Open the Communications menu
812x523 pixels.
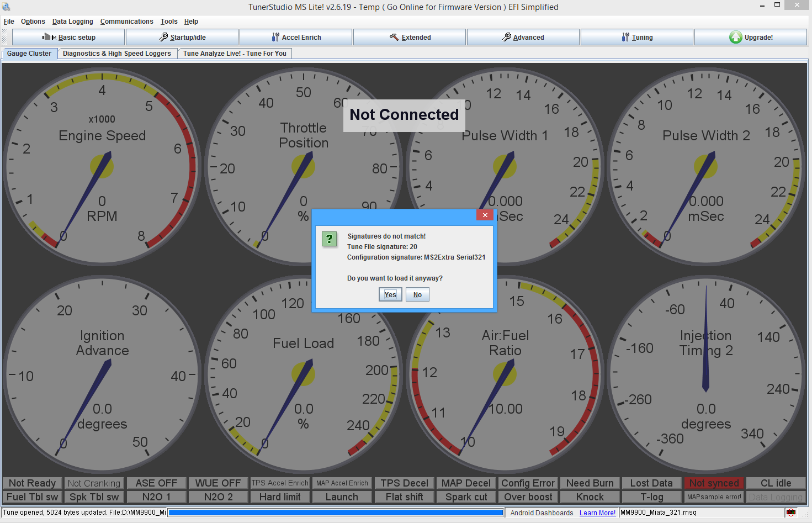point(126,22)
